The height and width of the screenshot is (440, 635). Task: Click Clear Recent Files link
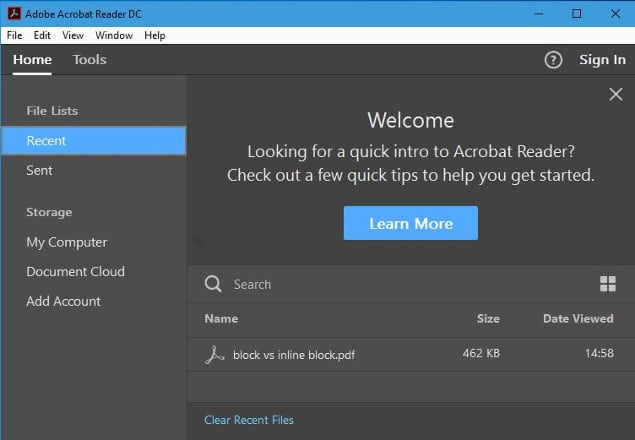[x=249, y=420]
